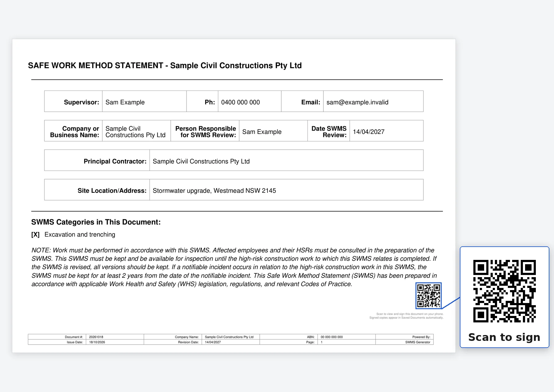This screenshot has height=392, width=554.
Task: Click the [X] Excavation and trenching checkbox
Action: click(x=35, y=235)
